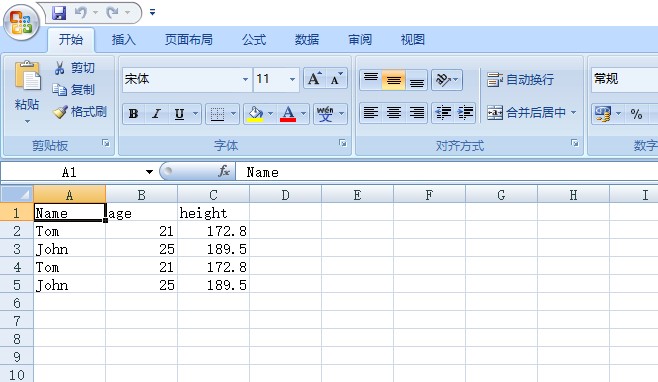
Task: Click the insert function fx icon
Action: [224, 171]
